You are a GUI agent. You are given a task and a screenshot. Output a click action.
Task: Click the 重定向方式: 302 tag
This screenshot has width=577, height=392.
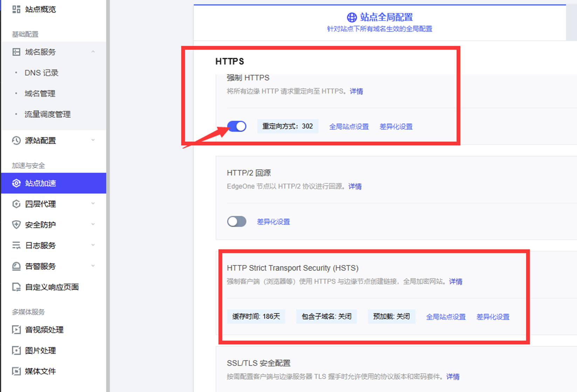point(288,126)
